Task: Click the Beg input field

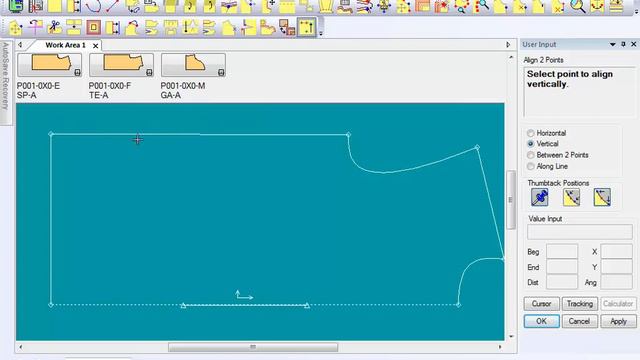Action: point(562,251)
